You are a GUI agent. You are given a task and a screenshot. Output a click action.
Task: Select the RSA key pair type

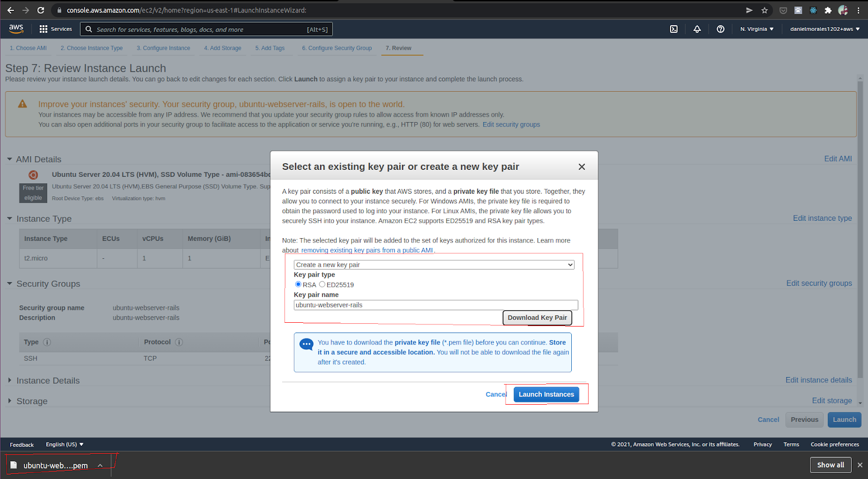298,284
